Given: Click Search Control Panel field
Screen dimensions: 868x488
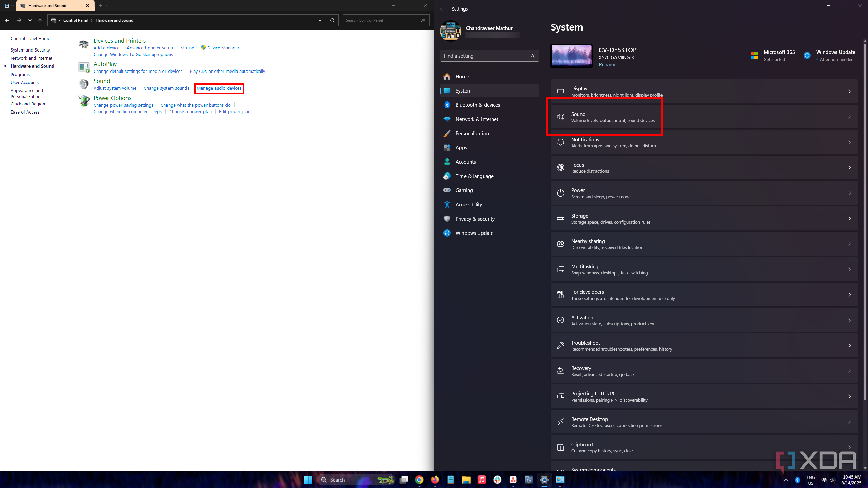Looking at the screenshot, I should tap(386, 20).
